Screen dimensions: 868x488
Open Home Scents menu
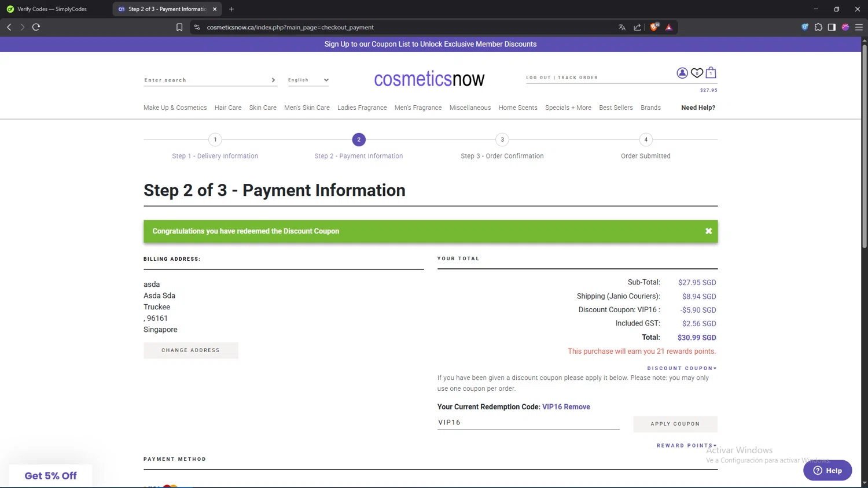pos(518,108)
